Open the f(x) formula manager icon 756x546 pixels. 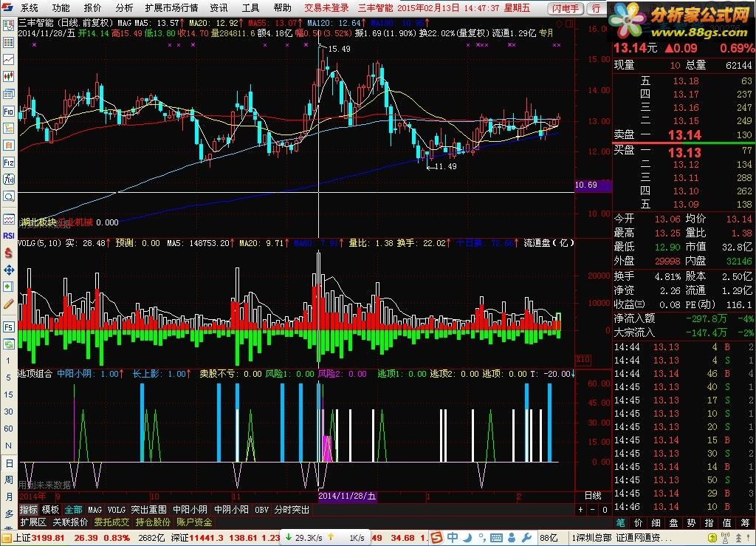click(x=9, y=180)
